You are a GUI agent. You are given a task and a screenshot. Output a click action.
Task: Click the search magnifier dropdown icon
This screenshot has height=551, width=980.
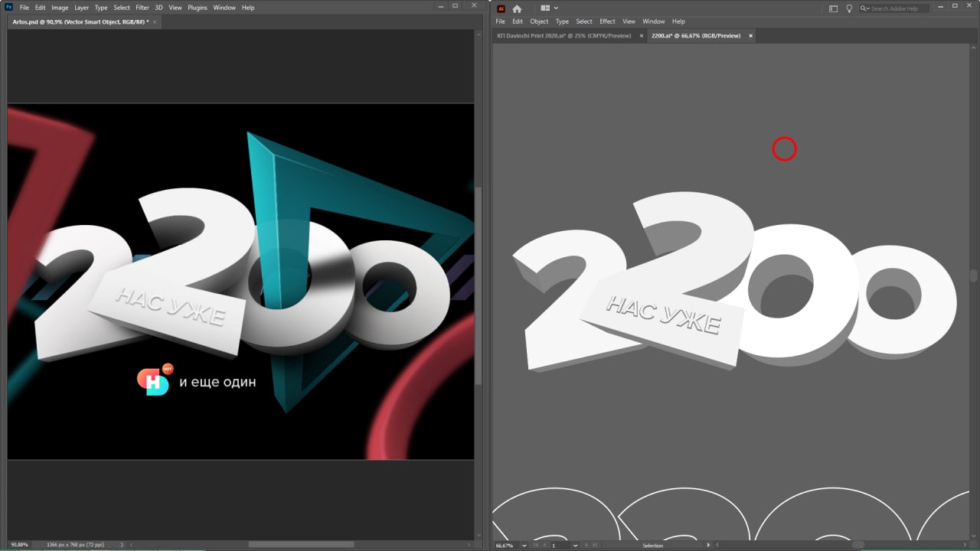[x=864, y=8]
